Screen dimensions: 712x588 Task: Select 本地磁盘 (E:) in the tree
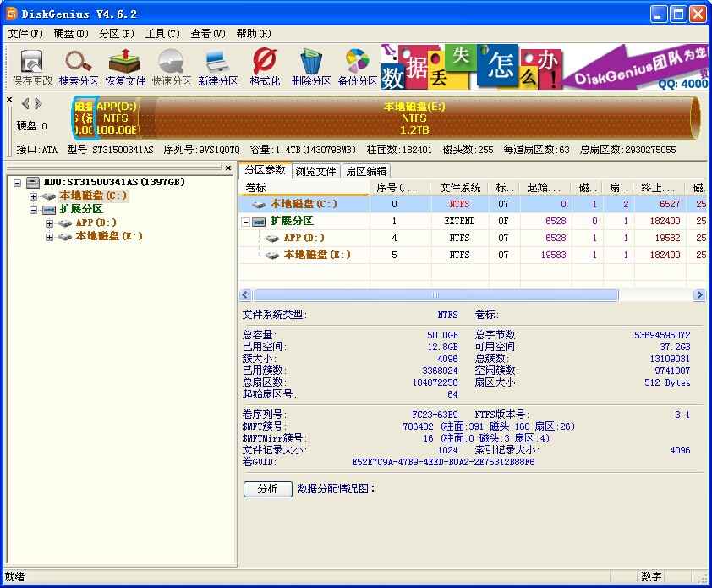109,237
